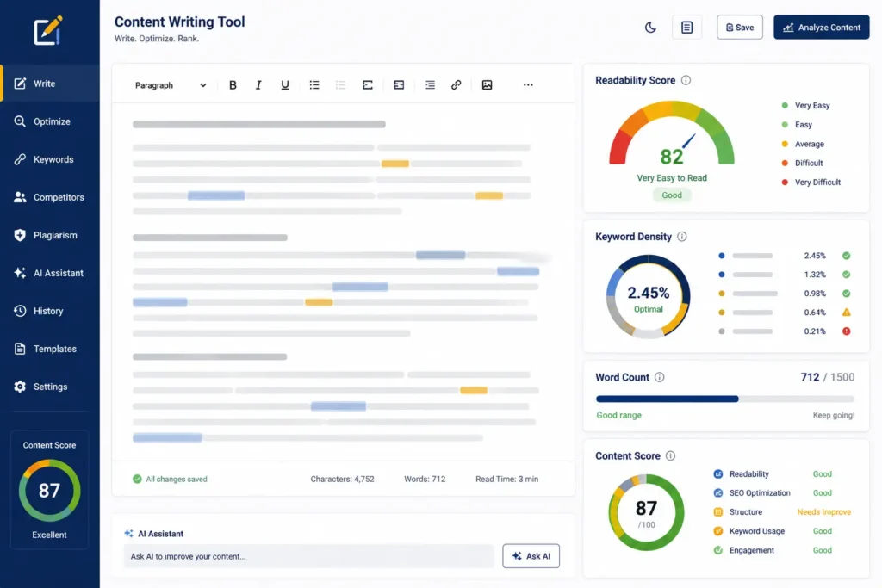
Task: Open the document notes icon button
Action: tap(686, 27)
